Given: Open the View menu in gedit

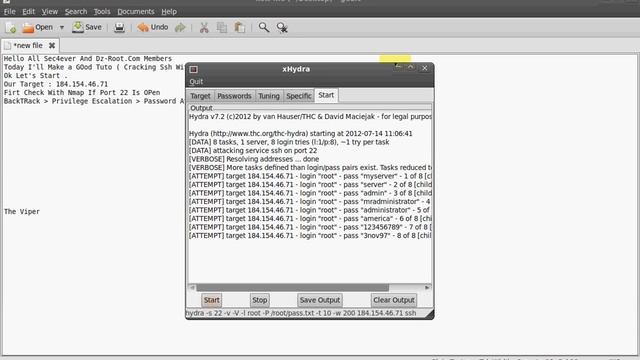Looking at the screenshot, I should point(49,11).
